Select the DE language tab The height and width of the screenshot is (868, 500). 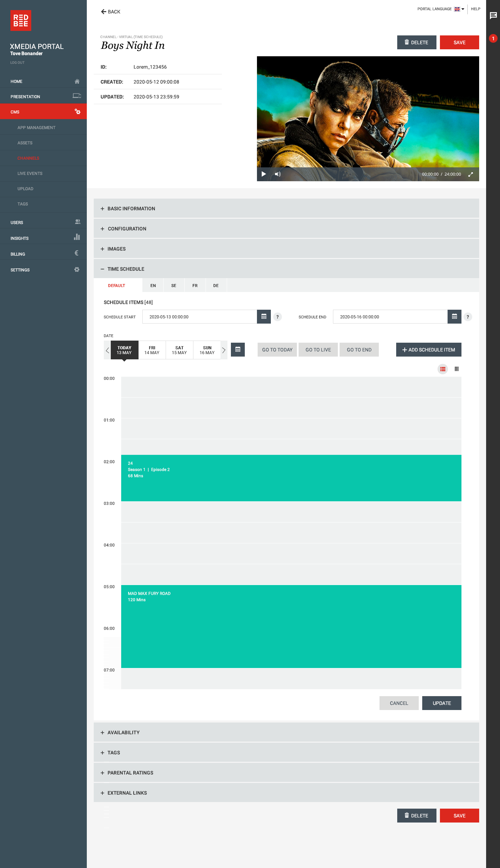[216, 285]
